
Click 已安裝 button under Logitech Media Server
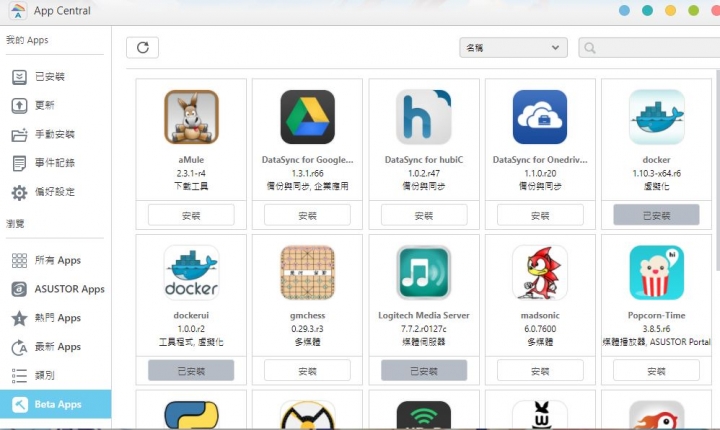tap(424, 370)
